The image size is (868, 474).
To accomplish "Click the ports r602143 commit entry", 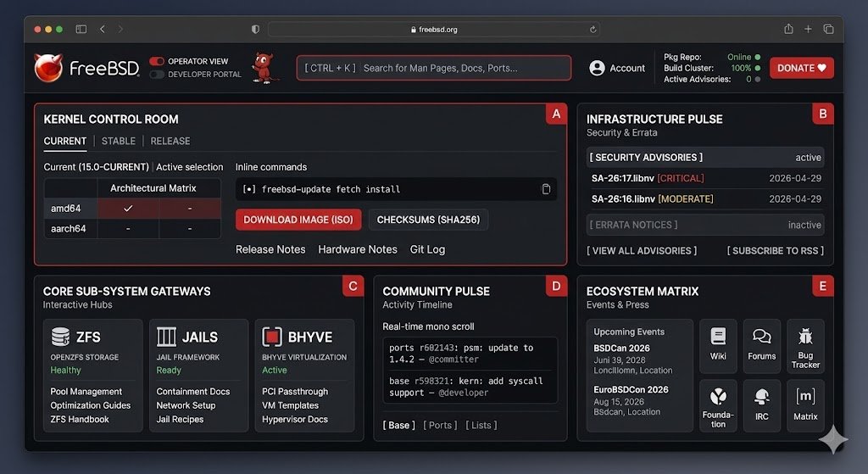I will coord(470,354).
